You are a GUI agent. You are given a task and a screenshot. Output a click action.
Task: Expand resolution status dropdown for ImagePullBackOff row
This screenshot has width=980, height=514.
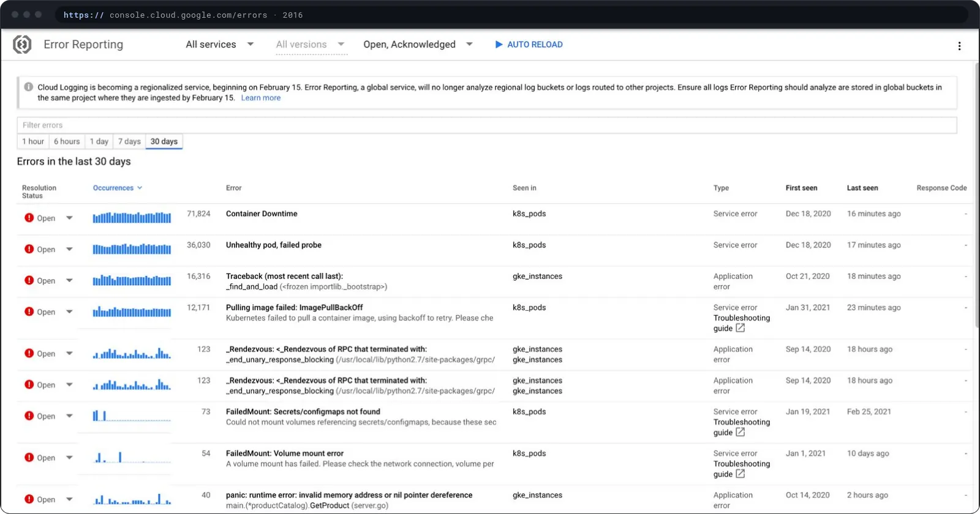click(69, 311)
